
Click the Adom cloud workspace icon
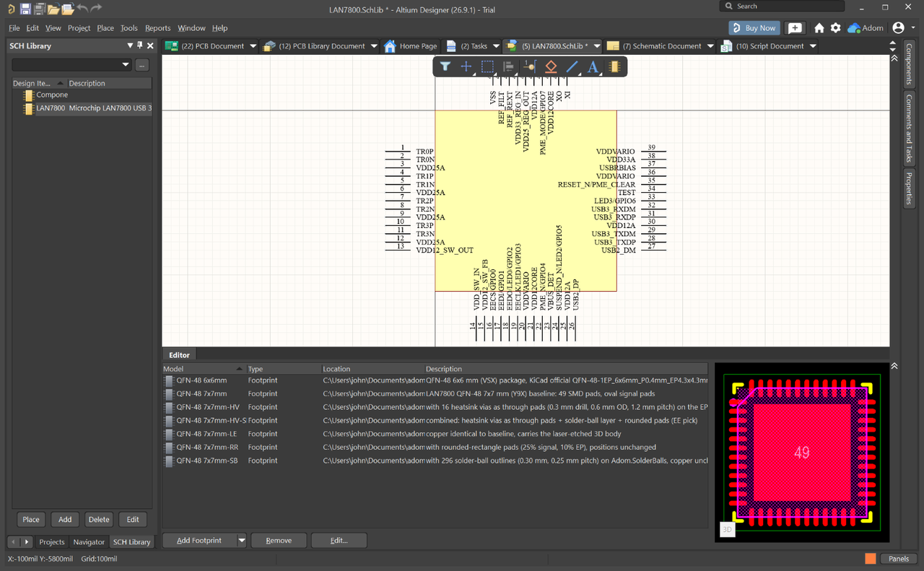coord(854,27)
